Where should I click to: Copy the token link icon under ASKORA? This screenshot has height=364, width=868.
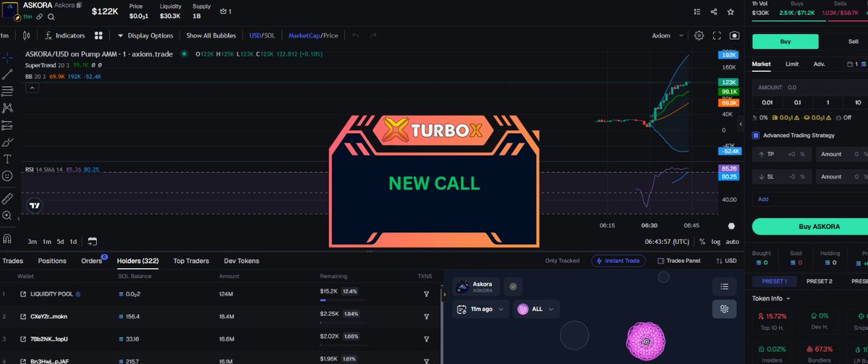pos(40,16)
